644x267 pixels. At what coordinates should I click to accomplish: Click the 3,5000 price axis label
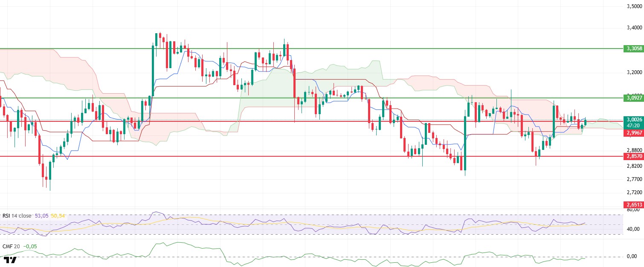633,7
